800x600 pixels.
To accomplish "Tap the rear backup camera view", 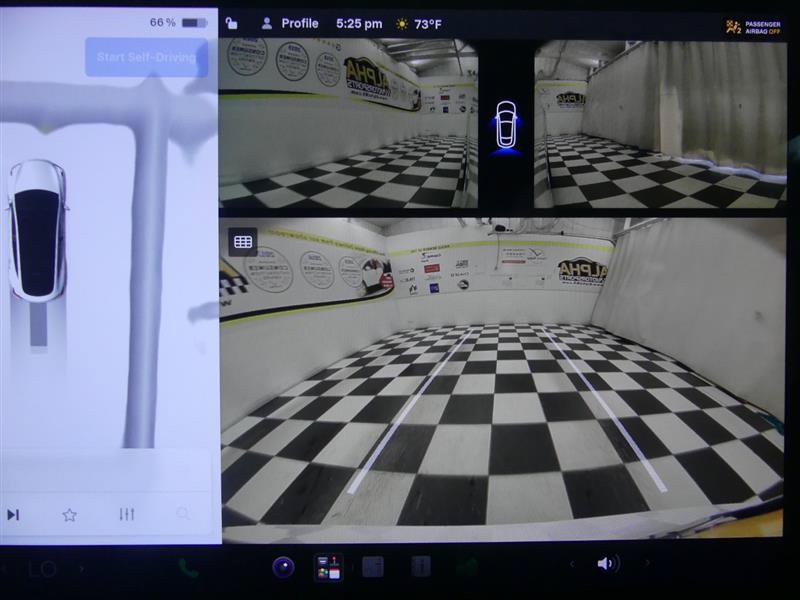I will coord(503,378).
